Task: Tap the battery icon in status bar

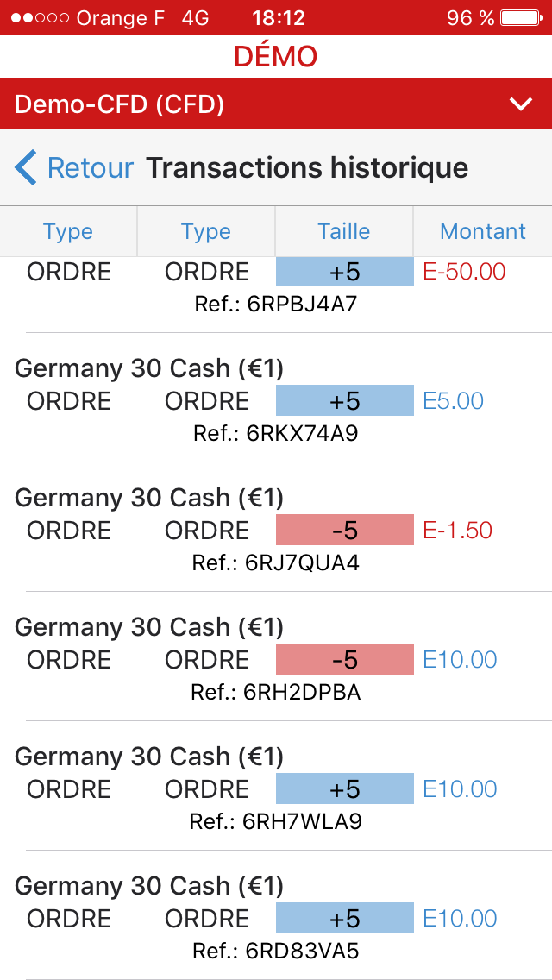Action: [523, 17]
